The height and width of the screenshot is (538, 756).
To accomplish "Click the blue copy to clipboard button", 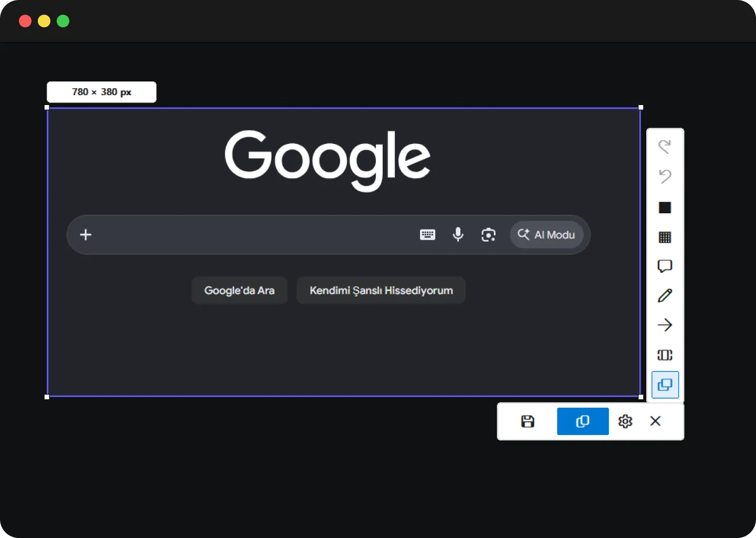I will (583, 421).
